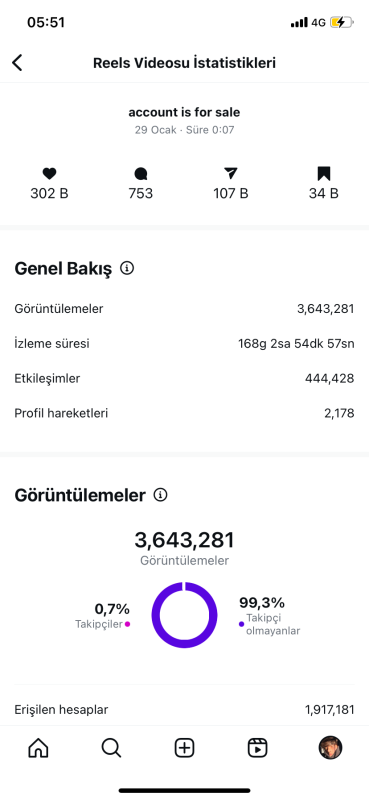The height and width of the screenshot is (800, 369).
Task: Tap the heart likes icon
Action: pos(49,174)
